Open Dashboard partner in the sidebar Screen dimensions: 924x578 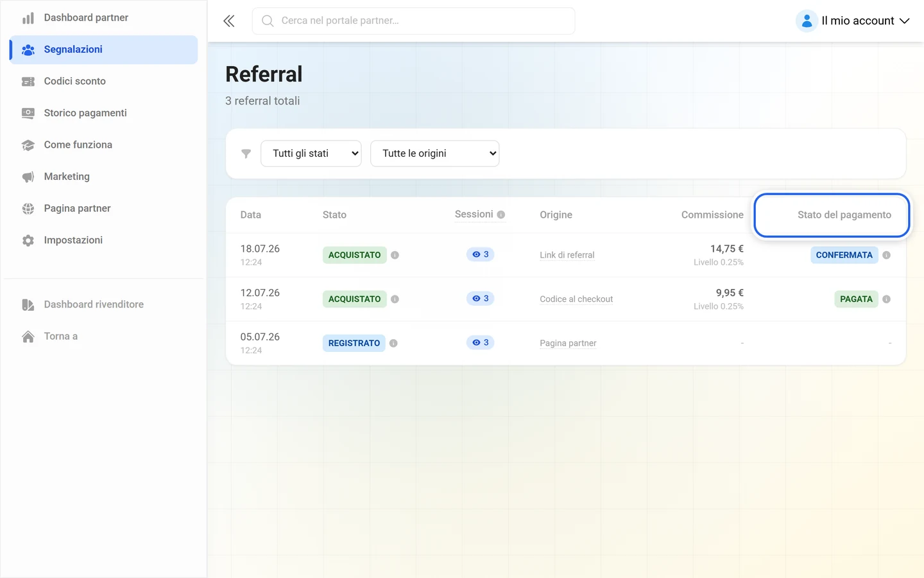[104, 18]
